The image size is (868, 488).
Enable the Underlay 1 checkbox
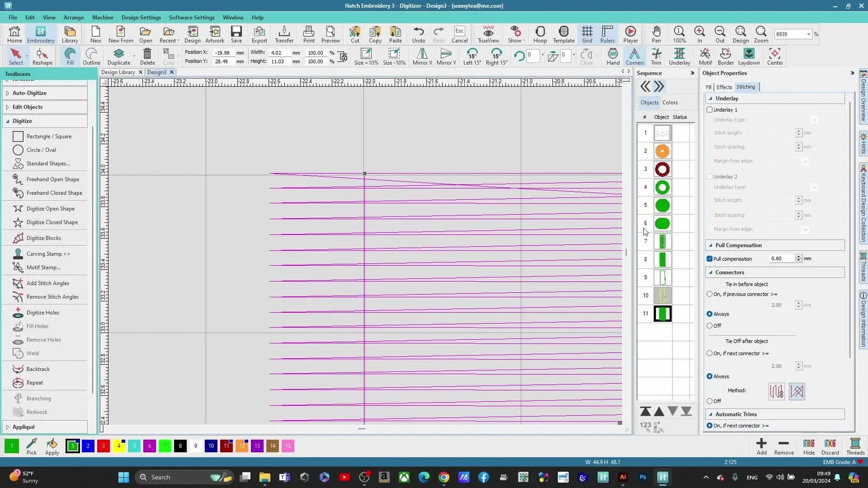[710, 110]
